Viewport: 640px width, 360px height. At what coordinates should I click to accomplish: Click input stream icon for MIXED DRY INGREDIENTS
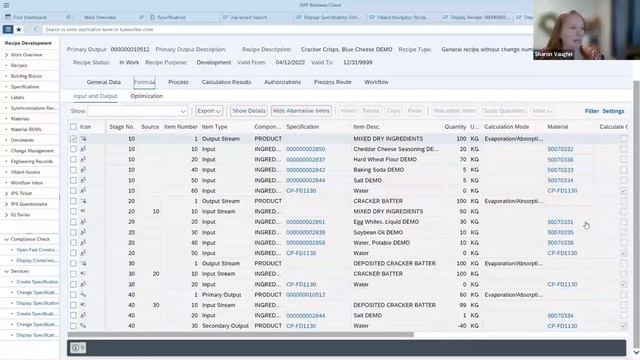(83, 211)
